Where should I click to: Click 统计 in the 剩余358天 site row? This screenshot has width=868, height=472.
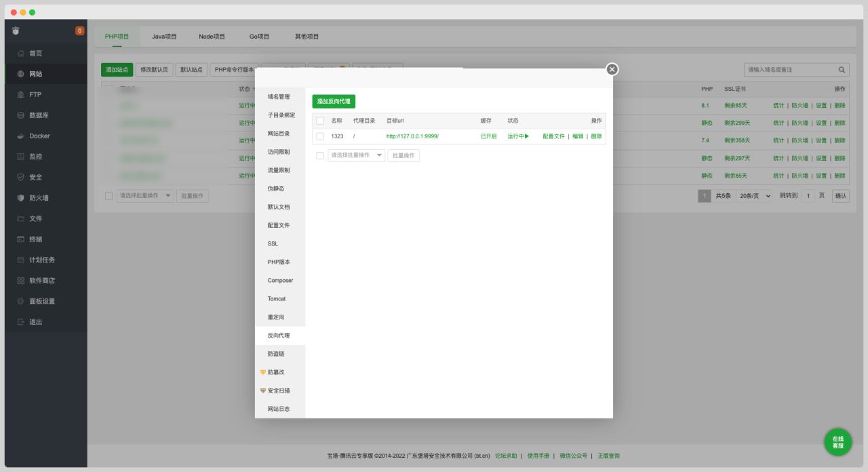tap(778, 141)
